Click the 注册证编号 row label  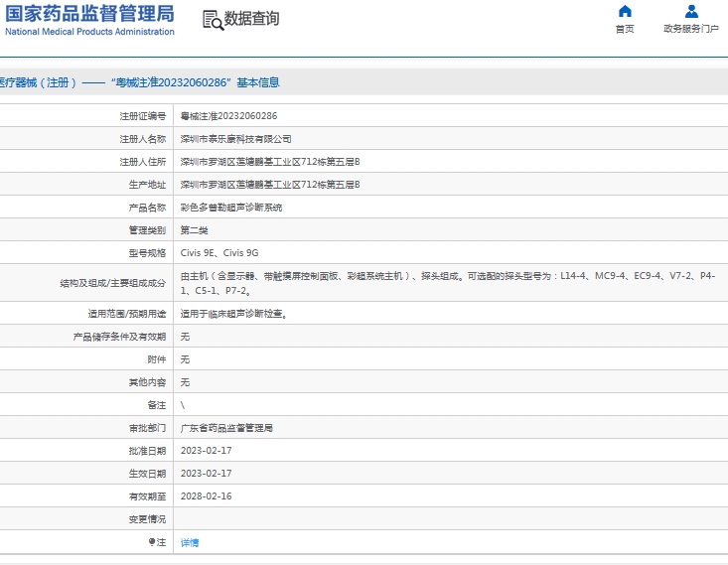pyautogui.click(x=143, y=116)
